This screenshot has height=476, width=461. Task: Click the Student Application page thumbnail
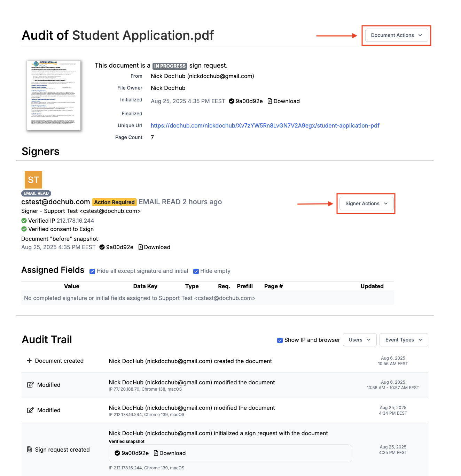(54, 95)
